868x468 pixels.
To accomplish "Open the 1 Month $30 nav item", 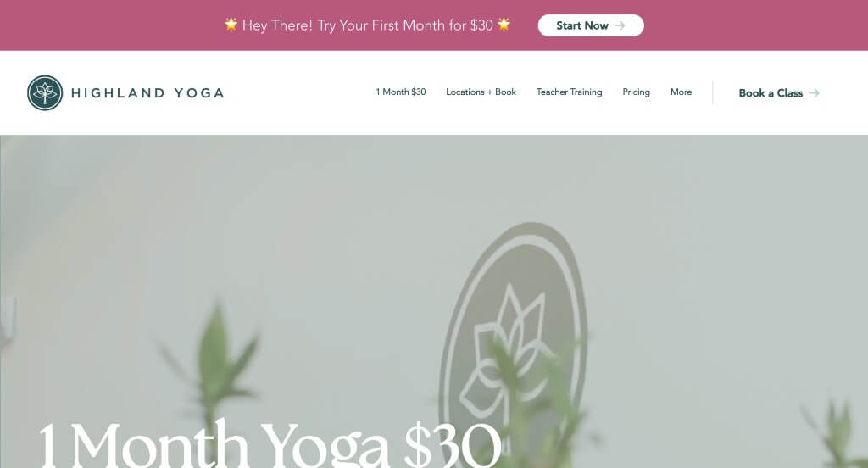I will click(401, 92).
